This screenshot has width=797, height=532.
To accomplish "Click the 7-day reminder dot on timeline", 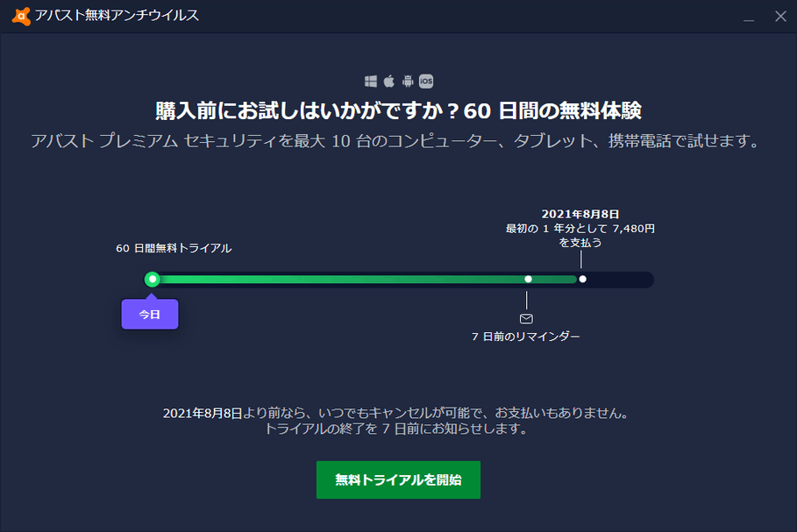I will (528, 279).
